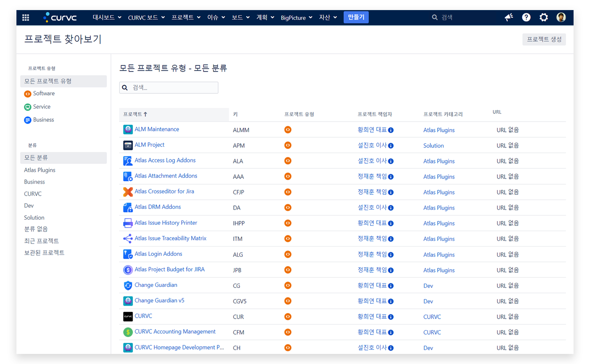
Task: Expand the 자산 menu
Action: click(328, 17)
